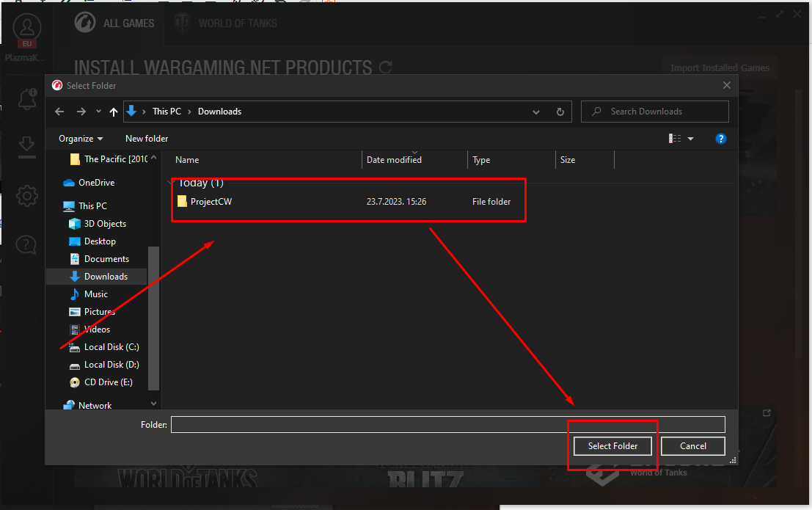Viewport: 812px width, 510px height.
Task: Click the Folder name input field
Action: click(x=448, y=424)
